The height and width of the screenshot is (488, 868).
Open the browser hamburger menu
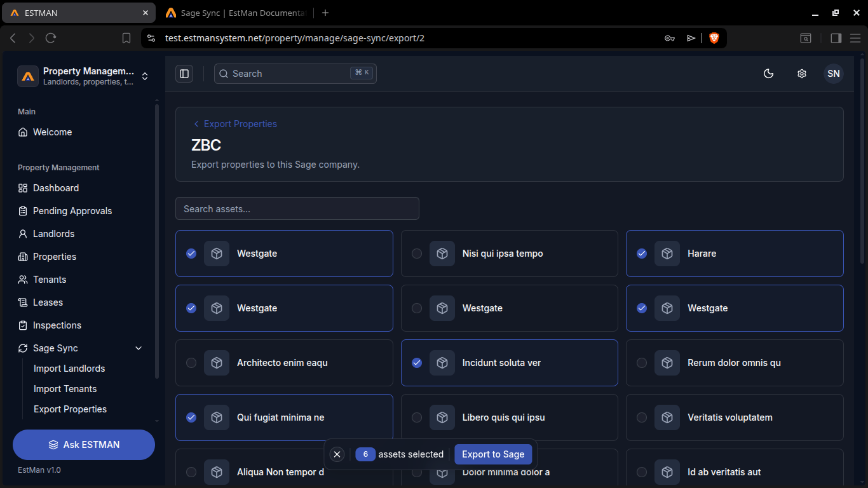click(x=855, y=38)
